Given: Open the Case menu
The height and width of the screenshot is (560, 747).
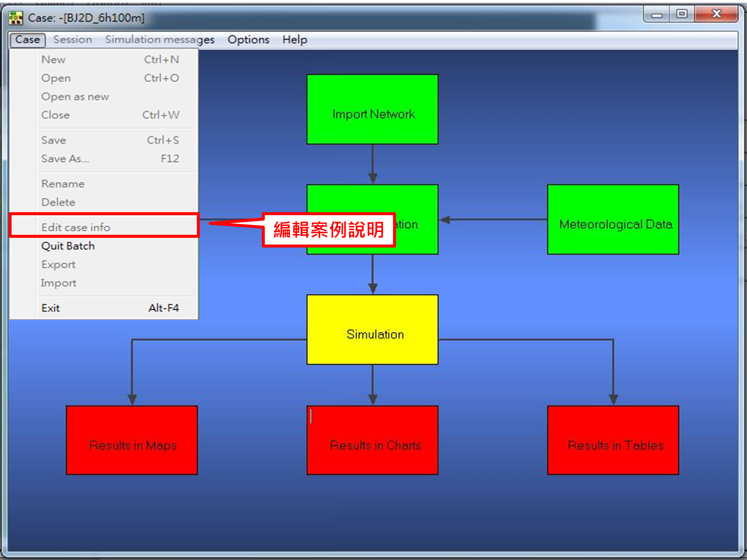Looking at the screenshot, I should [27, 40].
